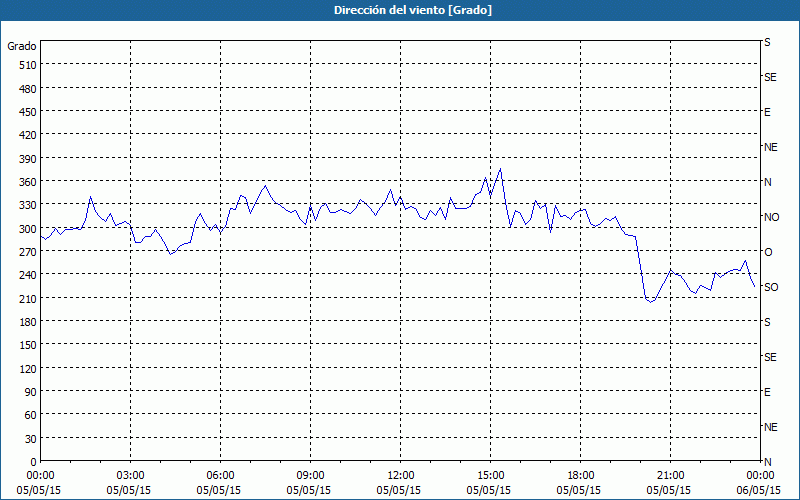Select the 30 y-axis value
Screen dimensions: 800x500
31,439
